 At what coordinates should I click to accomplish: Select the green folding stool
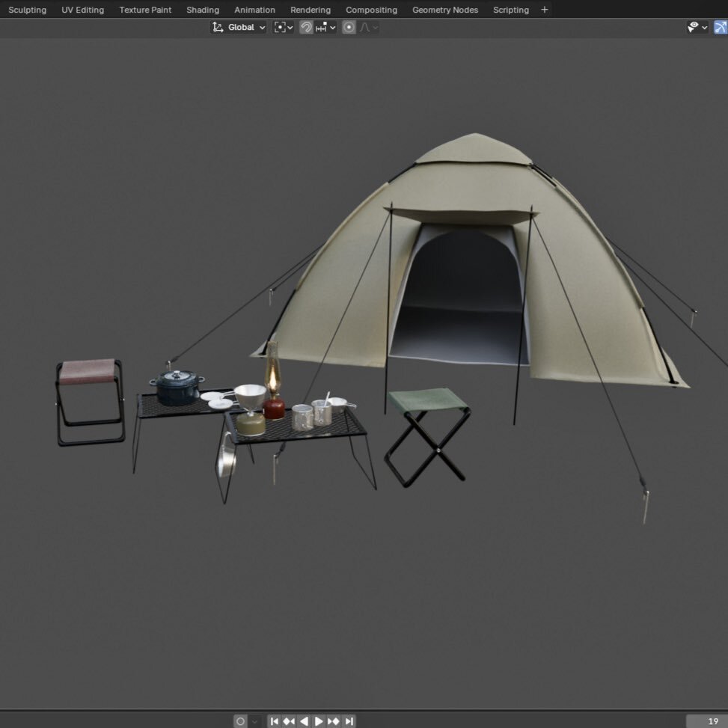pyautogui.click(x=427, y=436)
